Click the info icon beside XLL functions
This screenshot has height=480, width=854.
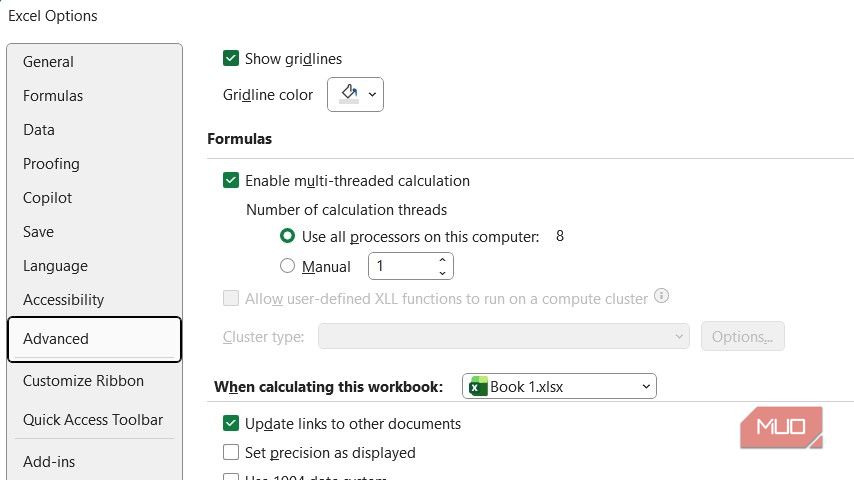coord(661,297)
